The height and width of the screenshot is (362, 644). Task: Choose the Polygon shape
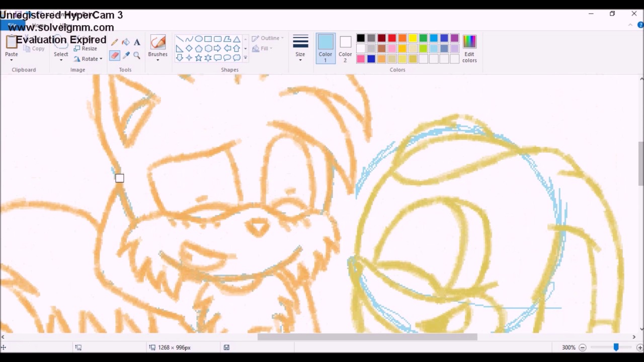click(227, 39)
